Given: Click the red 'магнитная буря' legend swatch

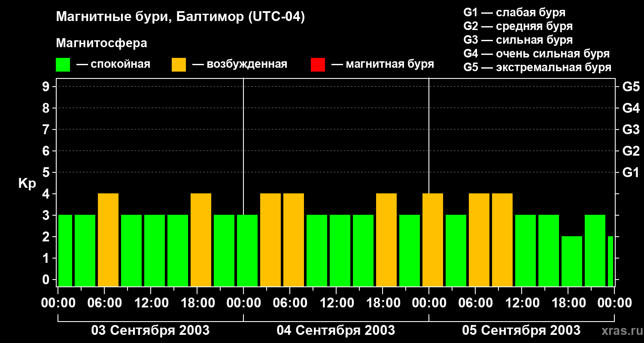Looking at the screenshot, I should [x=318, y=65].
